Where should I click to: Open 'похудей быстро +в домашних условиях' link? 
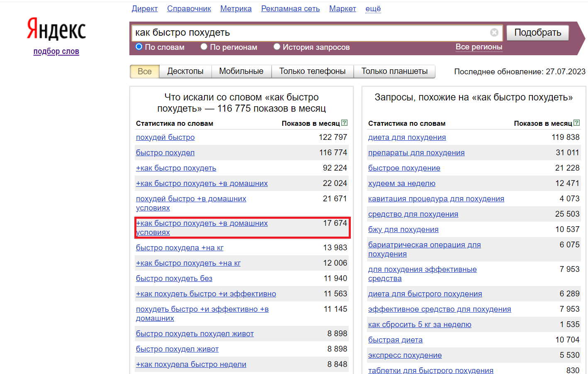pos(191,203)
